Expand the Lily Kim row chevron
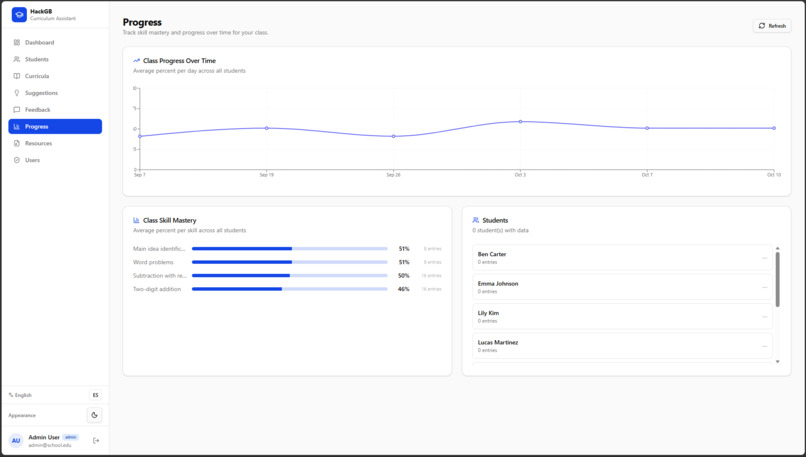Viewport: 806px width, 457px height. point(765,317)
